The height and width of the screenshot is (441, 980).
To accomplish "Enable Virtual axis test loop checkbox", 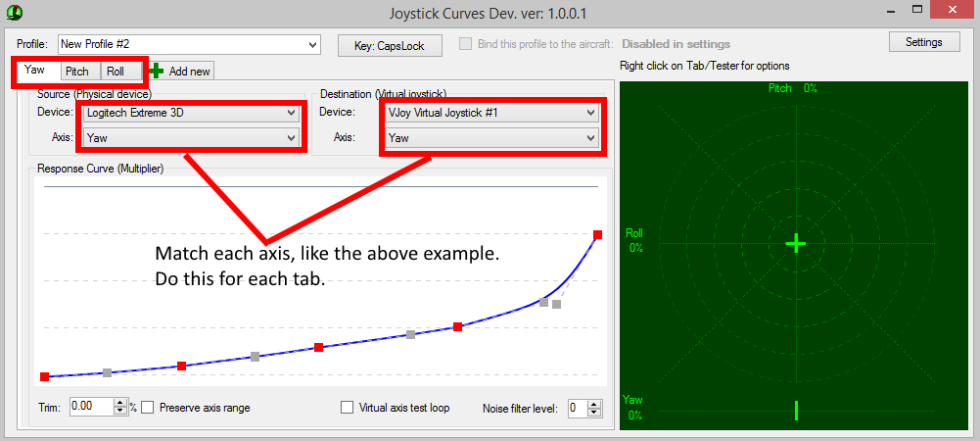I will (347, 408).
